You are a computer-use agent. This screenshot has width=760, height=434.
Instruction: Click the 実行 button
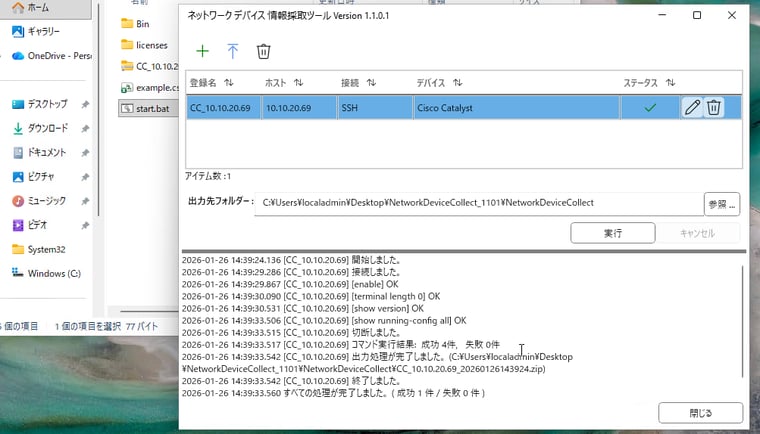click(613, 233)
